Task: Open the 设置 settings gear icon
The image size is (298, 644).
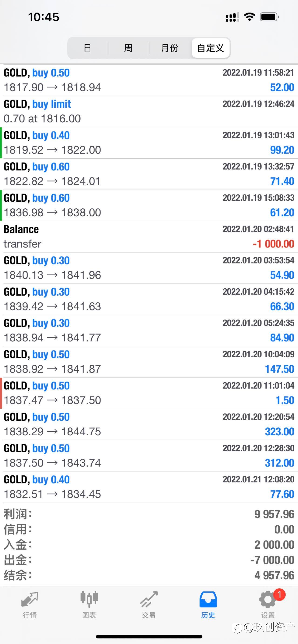Action: [x=268, y=600]
